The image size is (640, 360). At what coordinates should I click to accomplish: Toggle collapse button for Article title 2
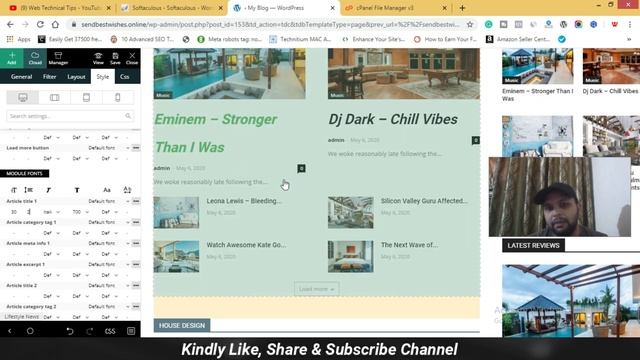[136, 286]
